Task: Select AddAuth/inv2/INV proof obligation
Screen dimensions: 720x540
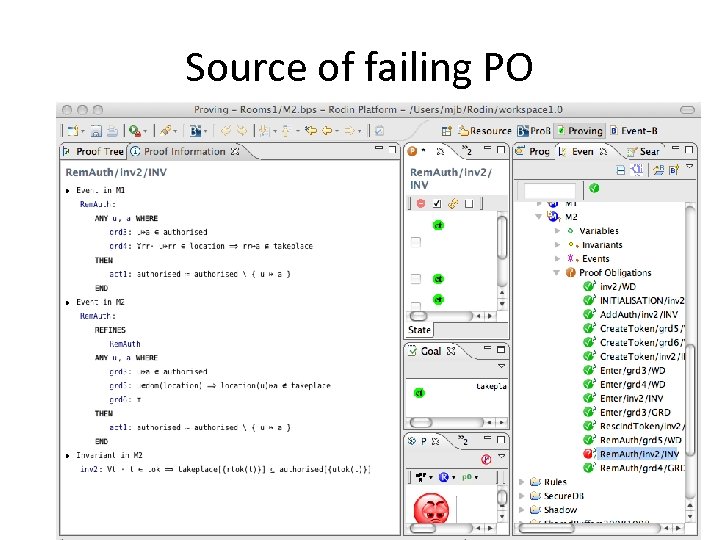Action: tap(639, 315)
